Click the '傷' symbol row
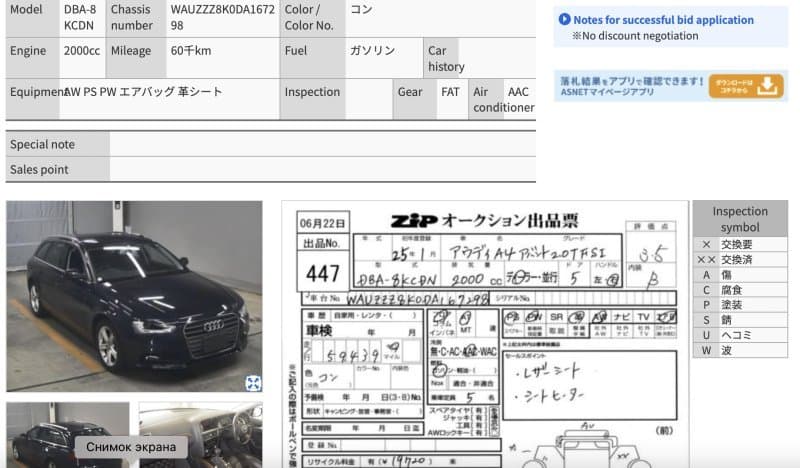The height and width of the screenshot is (468, 800). (x=740, y=275)
